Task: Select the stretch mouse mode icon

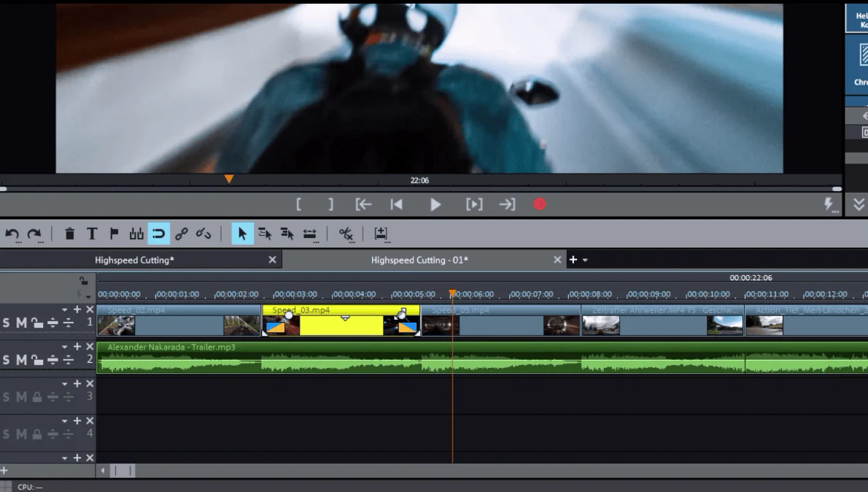Action: pyautogui.click(x=309, y=234)
